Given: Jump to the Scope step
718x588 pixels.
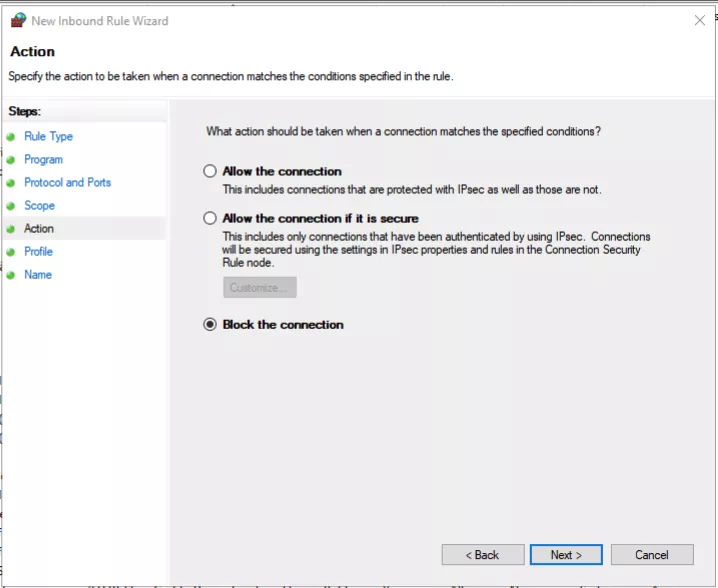Looking at the screenshot, I should (x=39, y=206).
